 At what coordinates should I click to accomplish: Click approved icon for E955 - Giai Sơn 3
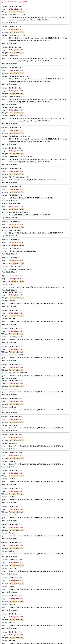coord(10,236)
